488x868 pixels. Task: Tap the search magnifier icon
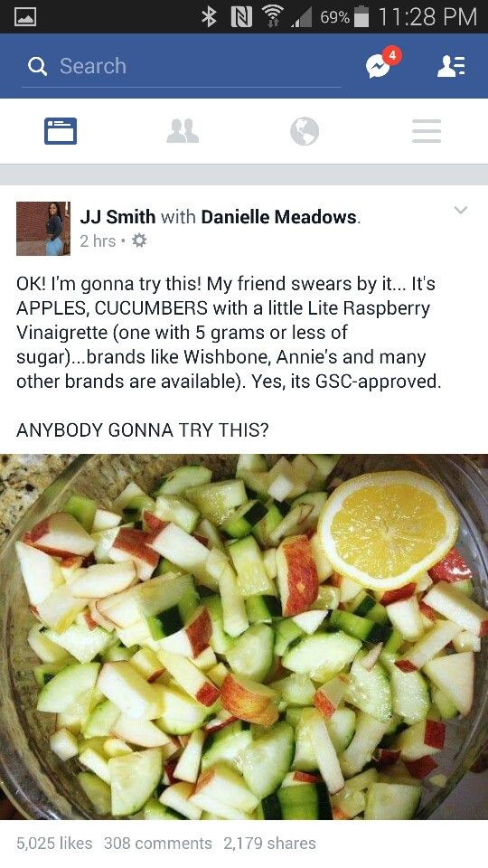click(37, 66)
